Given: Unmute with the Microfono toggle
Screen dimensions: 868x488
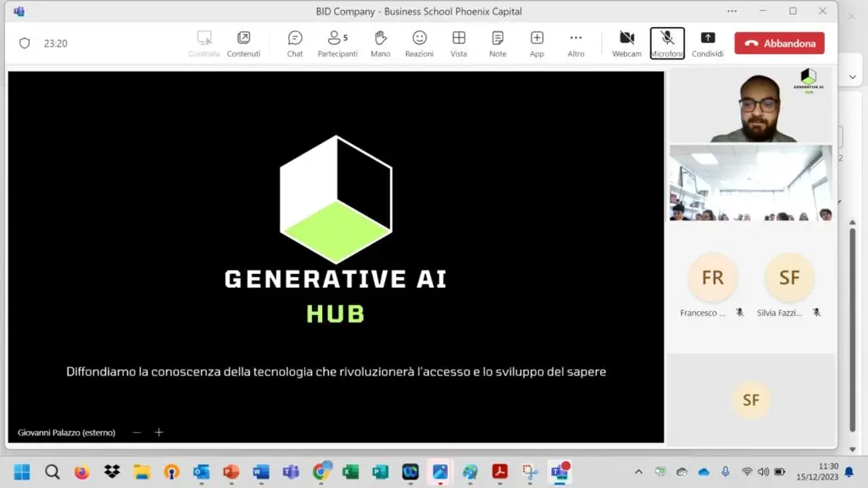Looking at the screenshot, I should tap(667, 43).
